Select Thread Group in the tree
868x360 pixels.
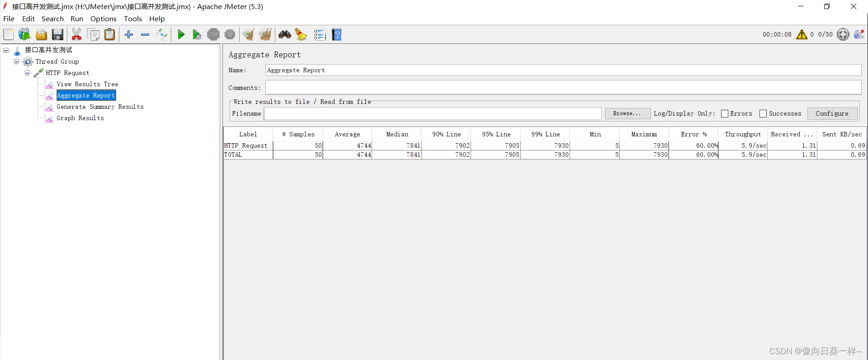pos(57,61)
